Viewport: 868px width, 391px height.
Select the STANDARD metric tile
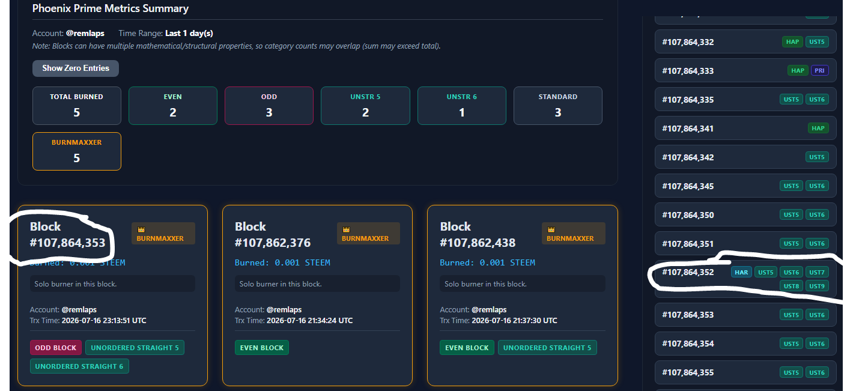pyautogui.click(x=558, y=106)
